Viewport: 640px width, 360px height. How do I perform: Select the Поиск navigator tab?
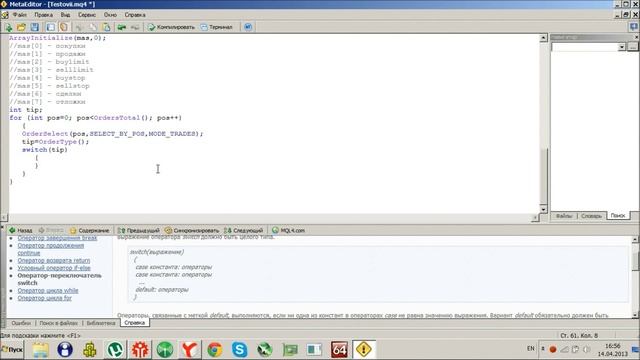click(618, 216)
